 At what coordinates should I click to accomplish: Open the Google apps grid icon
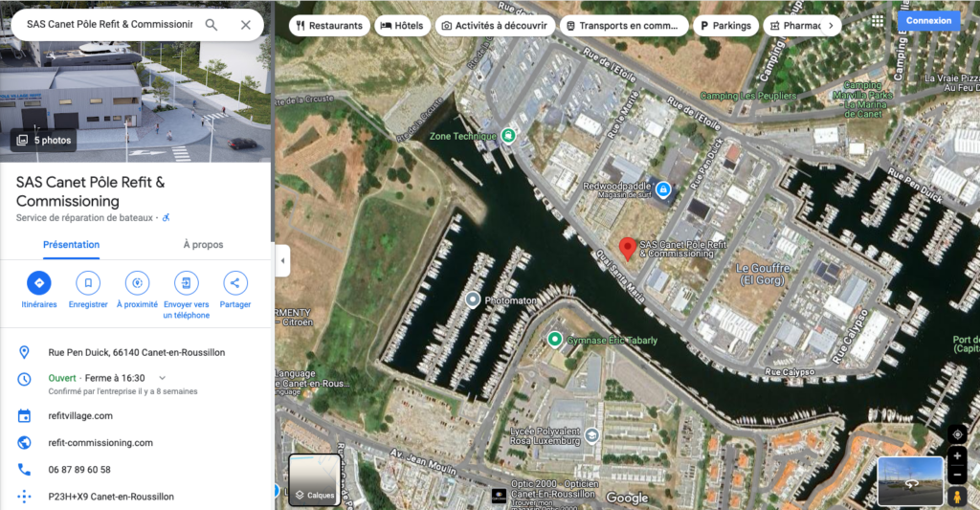point(878,21)
